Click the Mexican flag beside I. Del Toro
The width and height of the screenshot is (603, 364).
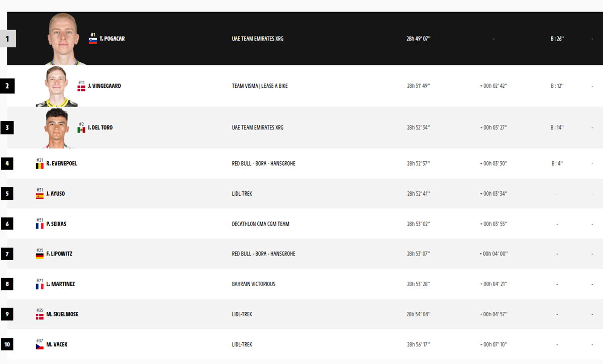point(81,130)
